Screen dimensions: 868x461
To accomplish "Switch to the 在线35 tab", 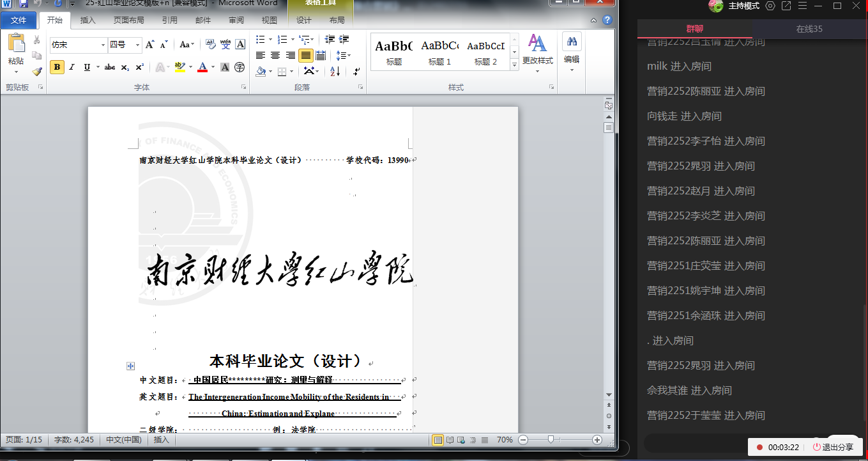I will [x=809, y=29].
